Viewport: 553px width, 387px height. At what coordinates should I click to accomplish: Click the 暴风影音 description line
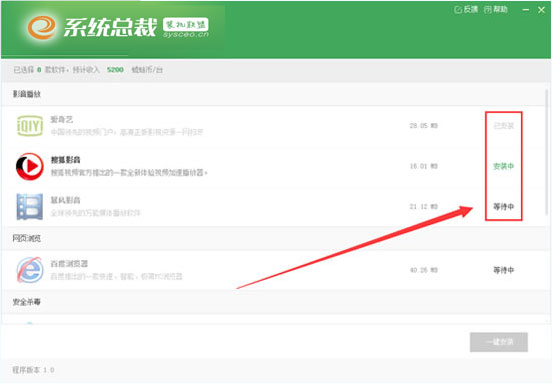[x=96, y=213]
